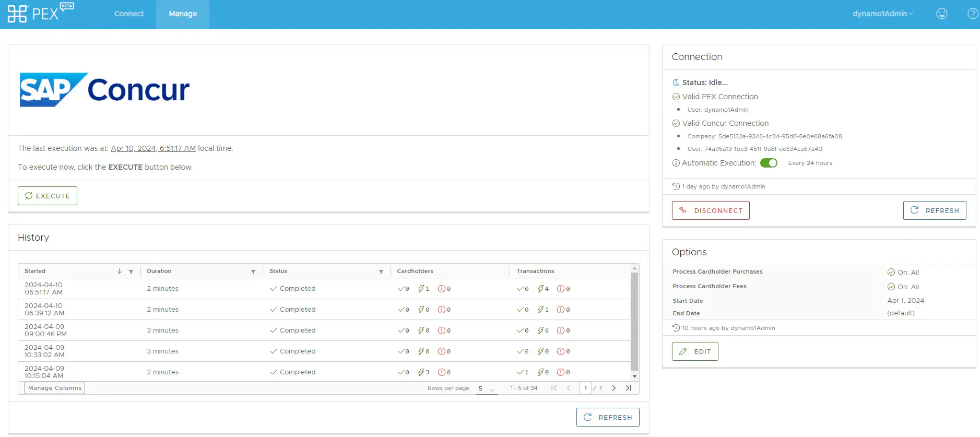Click the PEX logo icon

point(17,14)
